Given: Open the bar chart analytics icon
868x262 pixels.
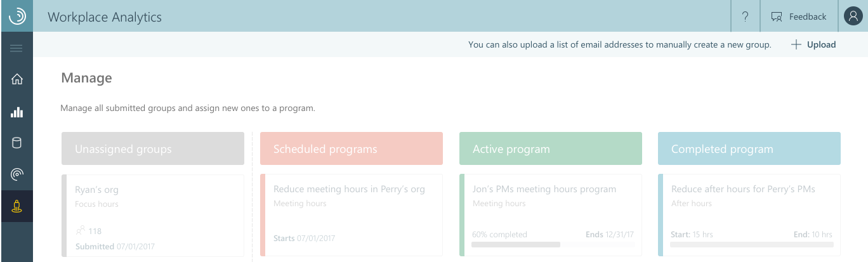Looking at the screenshot, I should [x=16, y=112].
